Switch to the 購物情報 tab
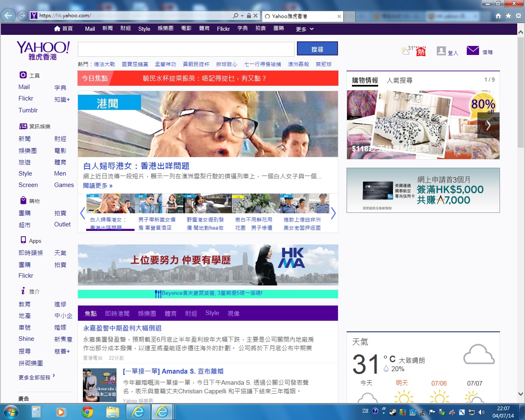 [365, 80]
